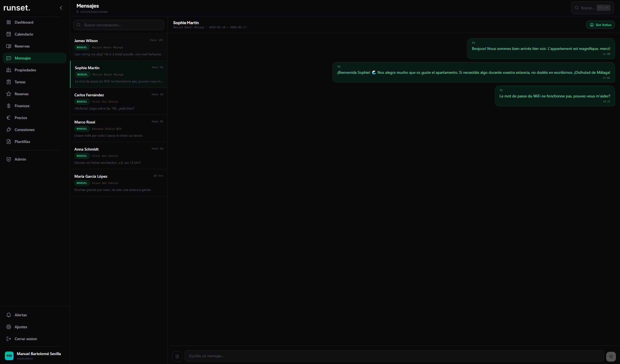Open the Calendario calendar icon
This screenshot has height=364, width=620.
pos(9,34)
